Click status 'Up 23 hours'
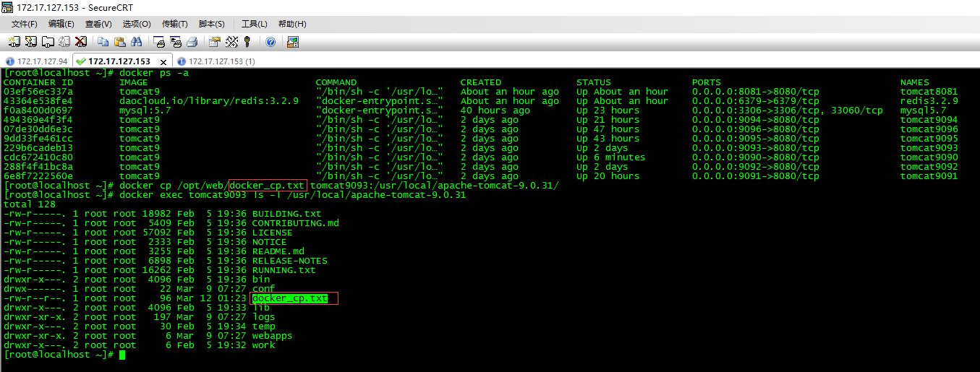The image size is (980, 372). (x=608, y=111)
